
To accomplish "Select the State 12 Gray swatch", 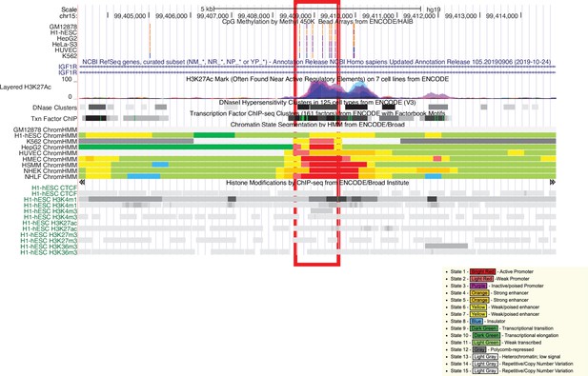I will click(x=479, y=349).
